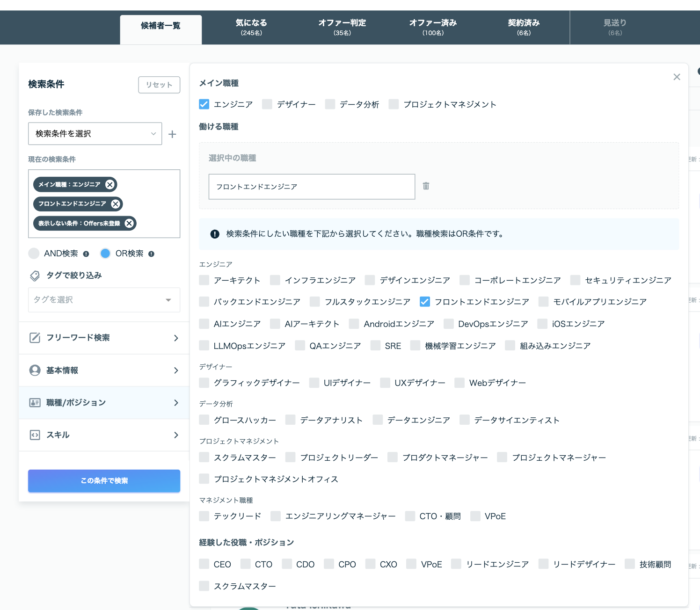This screenshot has height=610, width=700.
Task: Open the オファー判定 tab
Action: point(342,28)
